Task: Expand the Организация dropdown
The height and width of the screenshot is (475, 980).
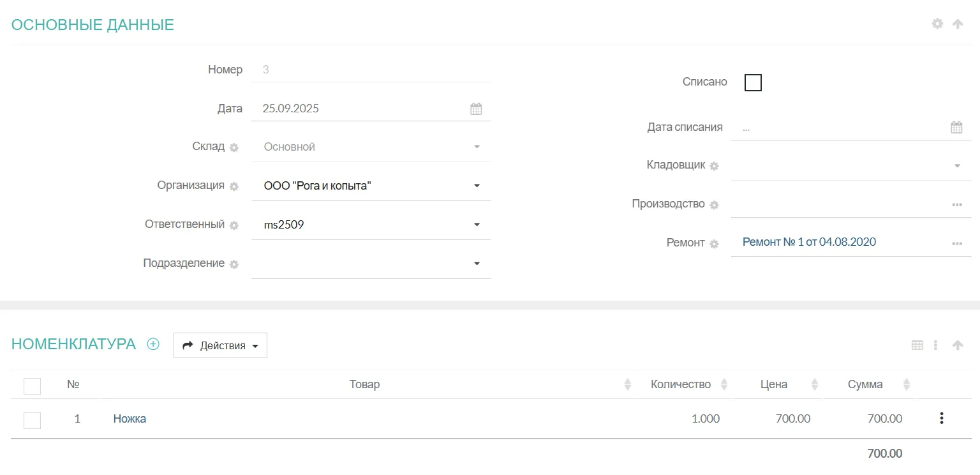Action: click(x=477, y=186)
